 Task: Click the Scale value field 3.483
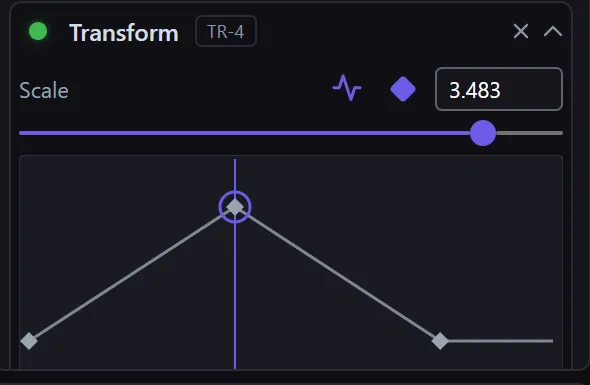click(x=499, y=89)
